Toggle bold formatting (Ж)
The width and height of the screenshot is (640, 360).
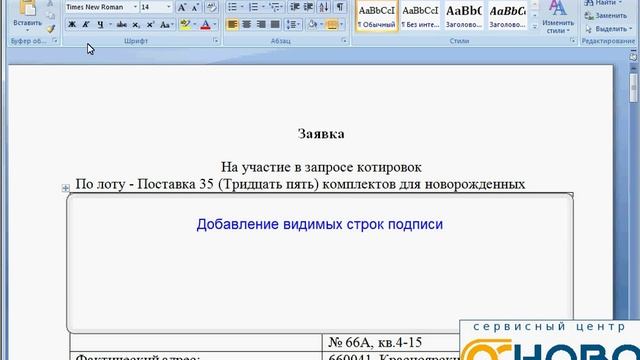click(x=72, y=25)
